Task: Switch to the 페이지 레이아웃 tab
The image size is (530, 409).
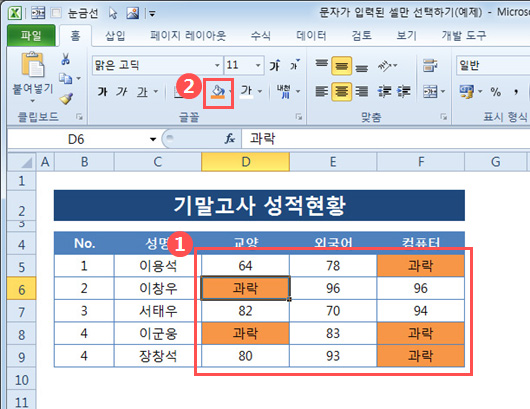Action: [x=188, y=35]
